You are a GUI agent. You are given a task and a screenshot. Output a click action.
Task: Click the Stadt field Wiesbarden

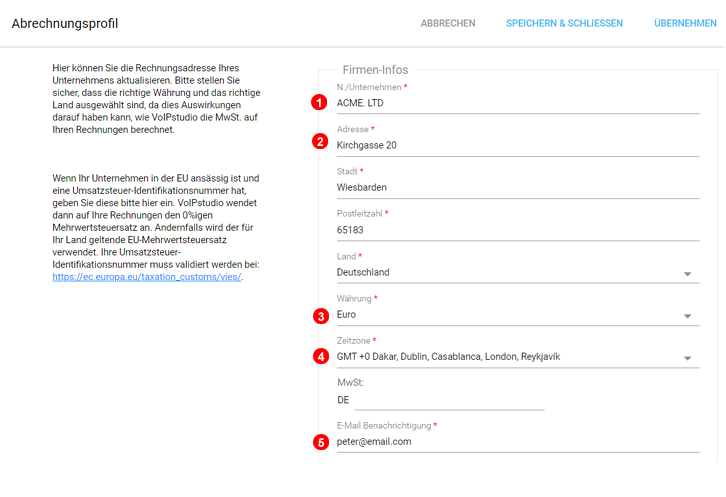(x=518, y=188)
